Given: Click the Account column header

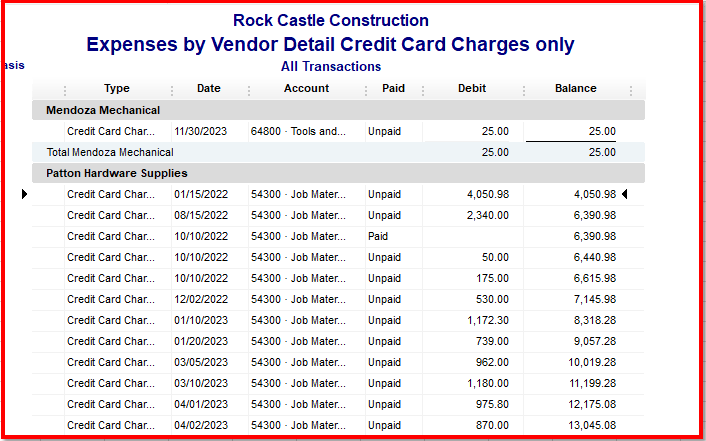Looking at the screenshot, I should pyautogui.click(x=306, y=88).
